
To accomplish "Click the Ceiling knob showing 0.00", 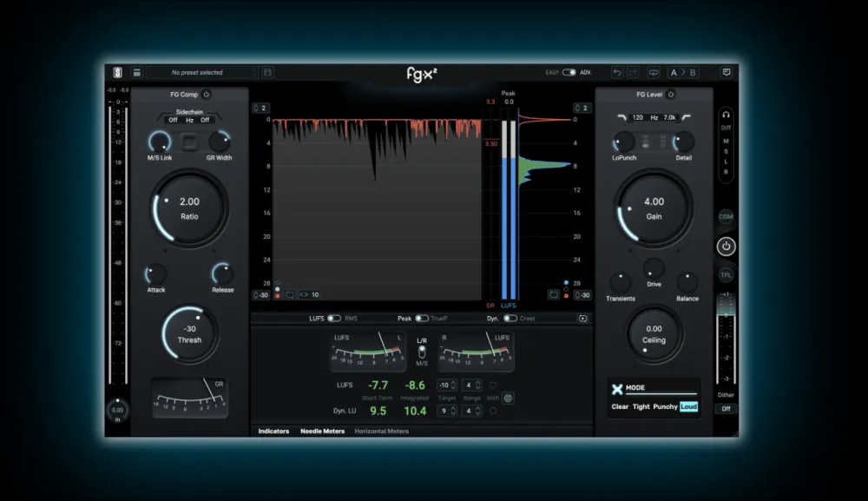I will tap(654, 333).
